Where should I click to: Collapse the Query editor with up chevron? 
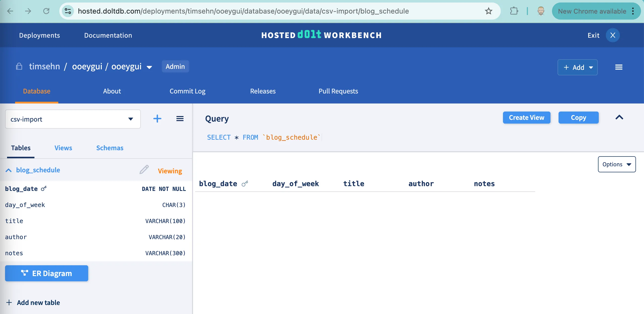click(619, 117)
